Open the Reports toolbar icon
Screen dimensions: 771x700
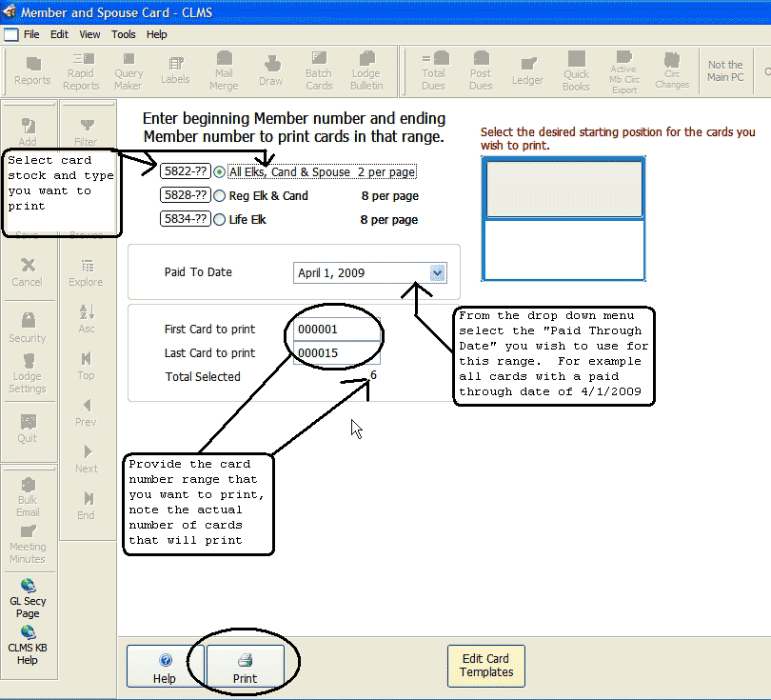32,71
